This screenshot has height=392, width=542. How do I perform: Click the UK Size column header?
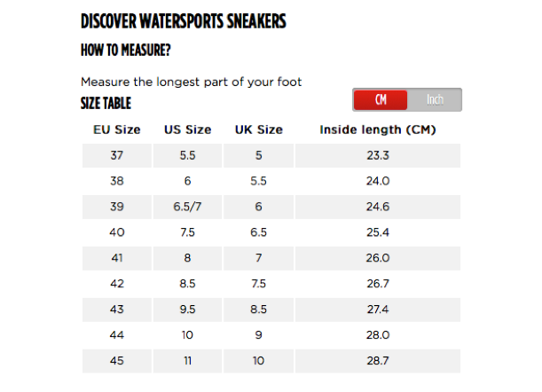click(x=258, y=129)
